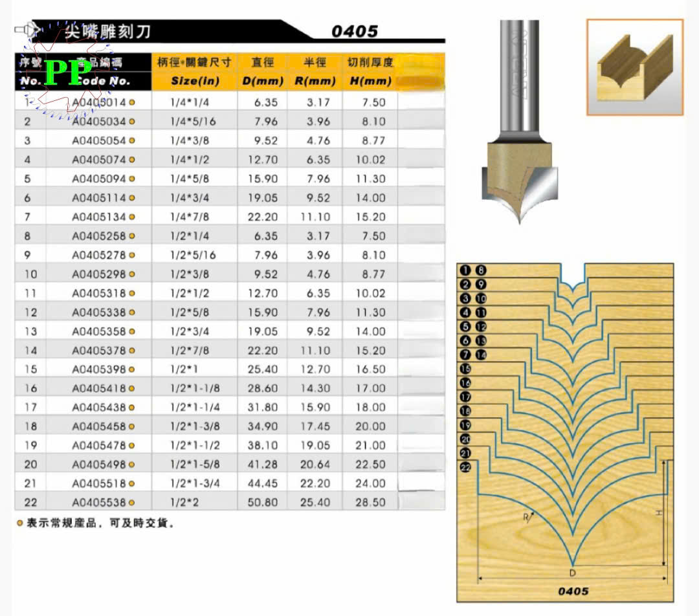Screen dimensions: 699x616
Task: Click the orange dot beside A0405014
Action: (132, 102)
